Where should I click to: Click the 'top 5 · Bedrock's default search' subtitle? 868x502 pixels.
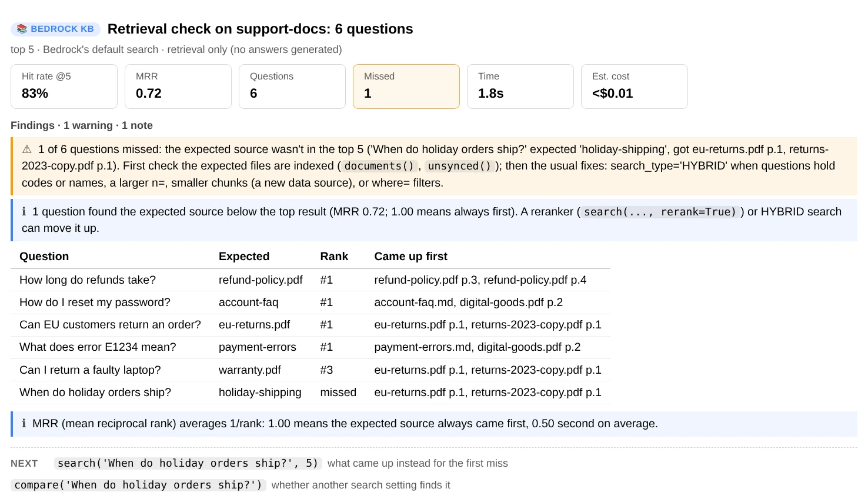click(x=176, y=49)
